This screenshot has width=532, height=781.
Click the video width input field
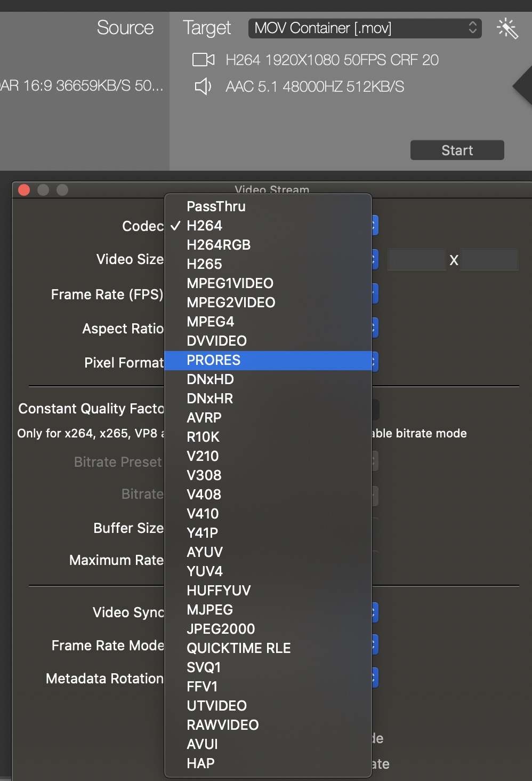pos(416,260)
